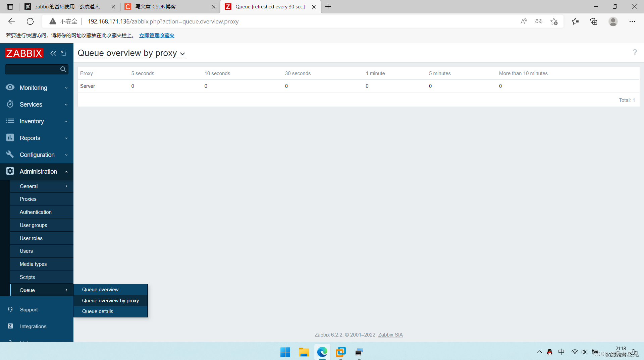Open the help question mark icon
The width and height of the screenshot is (644, 360).
635,52
